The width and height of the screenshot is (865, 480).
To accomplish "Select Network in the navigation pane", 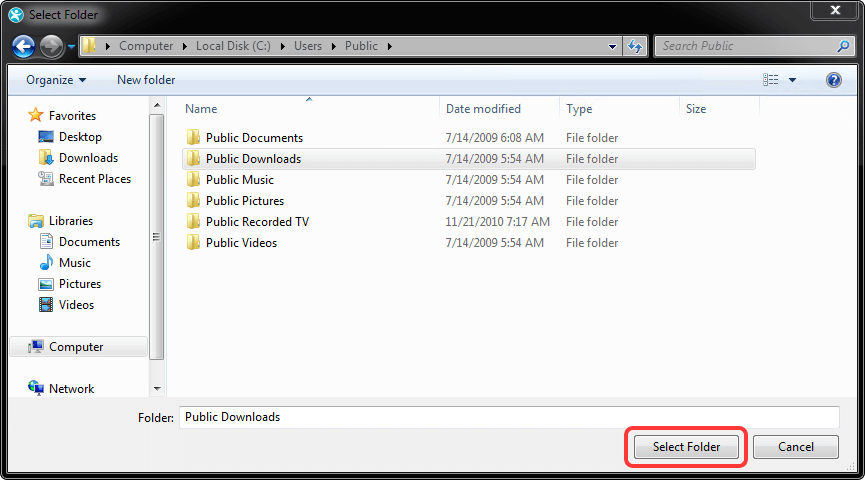I will [71, 389].
